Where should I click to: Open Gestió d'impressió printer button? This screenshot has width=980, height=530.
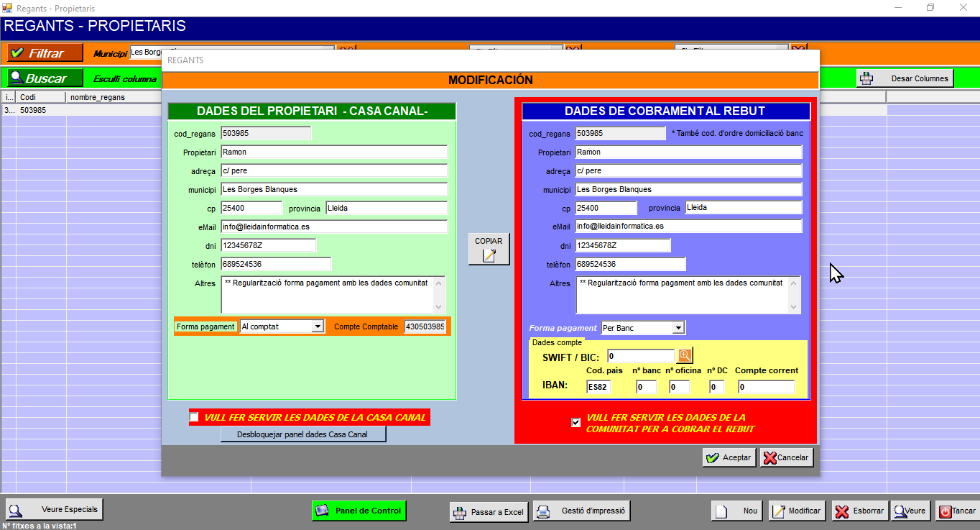pyautogui.click(x=583, y=511)
